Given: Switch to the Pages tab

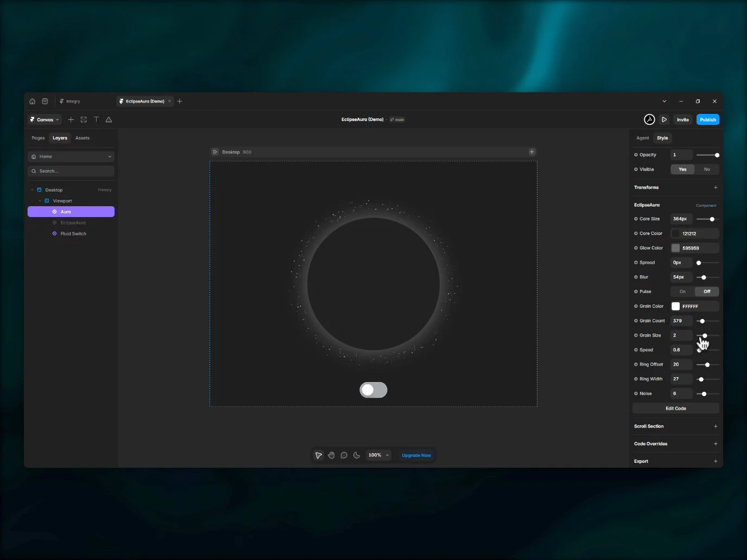Looking at the screenshot, I should tap(38, 138).
